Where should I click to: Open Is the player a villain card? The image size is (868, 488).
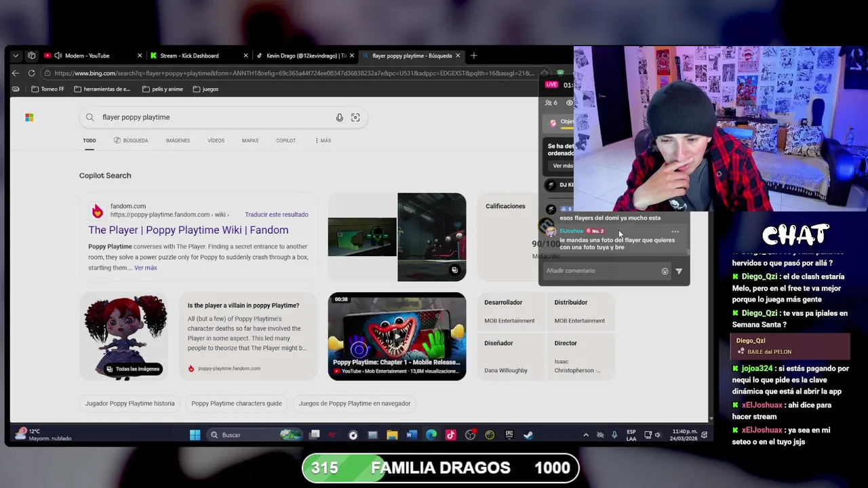coord(248,336)
